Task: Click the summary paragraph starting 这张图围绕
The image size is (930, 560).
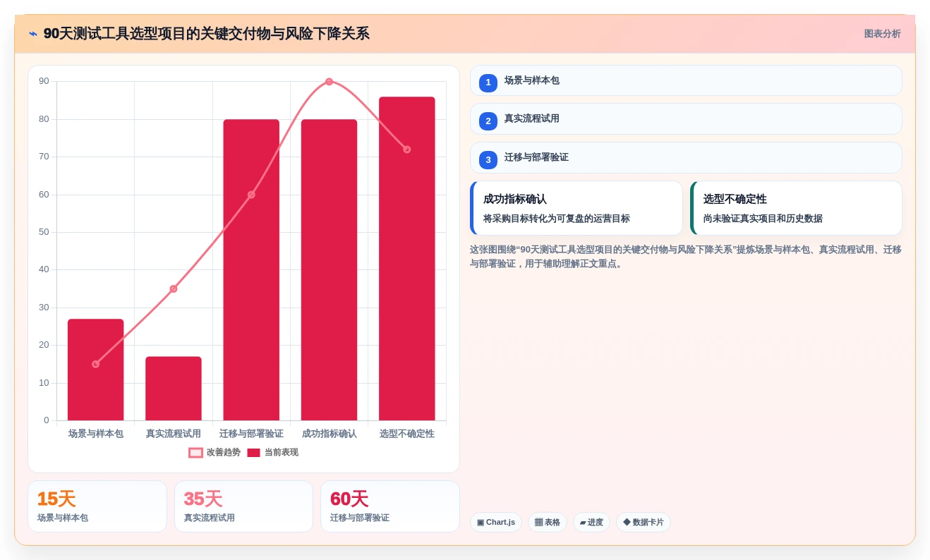Action: [686, 257]
